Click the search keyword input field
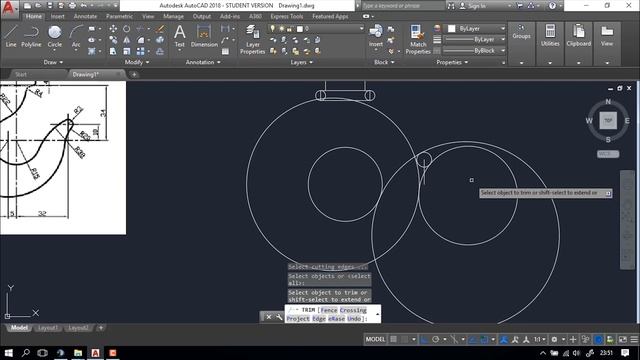This screenshot has width=640, height=360. tap(403, 6)
